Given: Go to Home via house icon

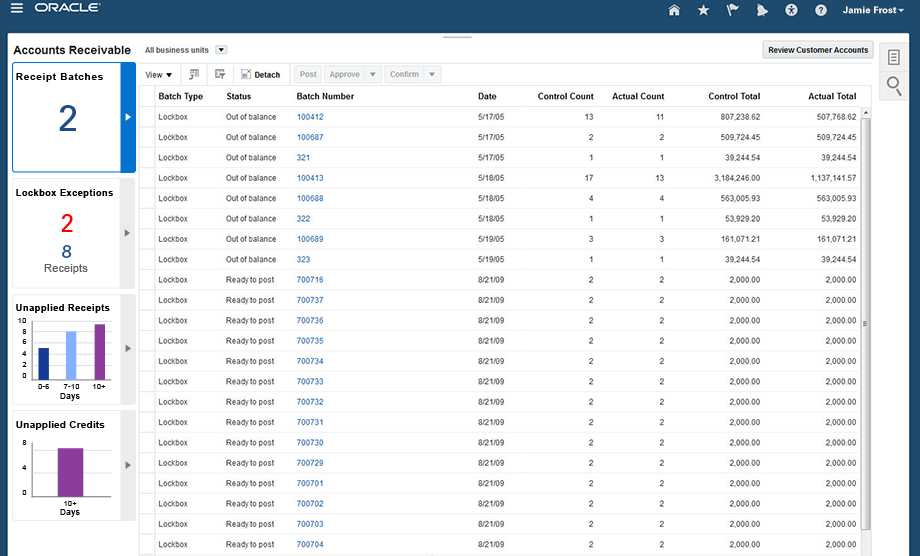Looking at the screenshot, I should coord(674,10).
